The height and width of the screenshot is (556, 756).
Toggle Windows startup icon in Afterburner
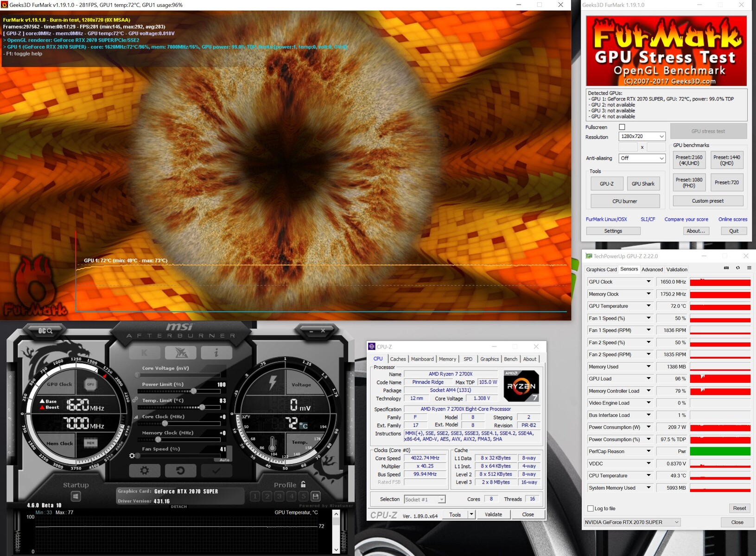pos(76,496)
